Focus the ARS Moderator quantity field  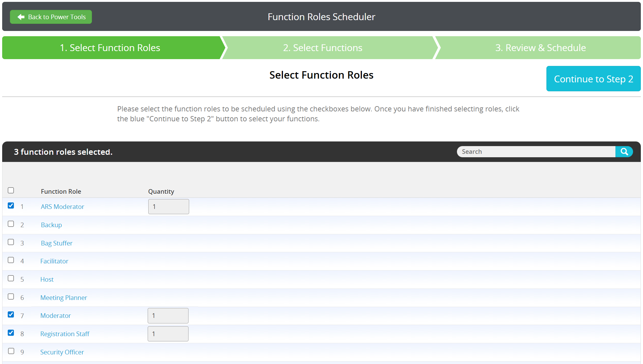(168, 206)
